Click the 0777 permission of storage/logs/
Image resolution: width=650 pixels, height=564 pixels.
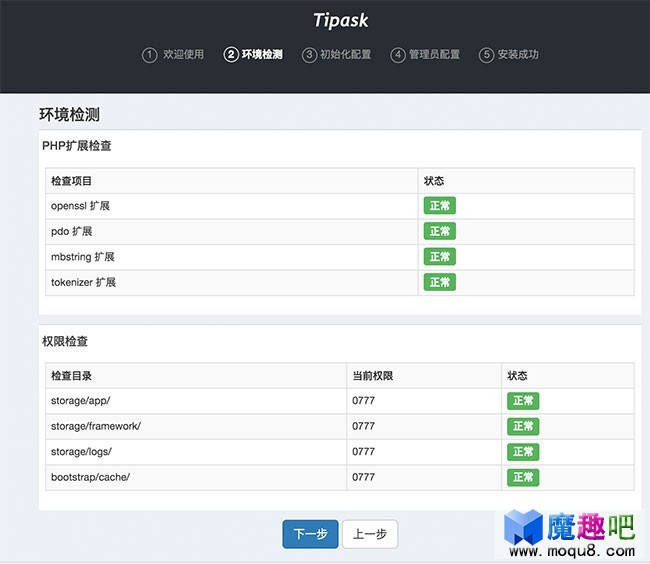click(364, 452)
